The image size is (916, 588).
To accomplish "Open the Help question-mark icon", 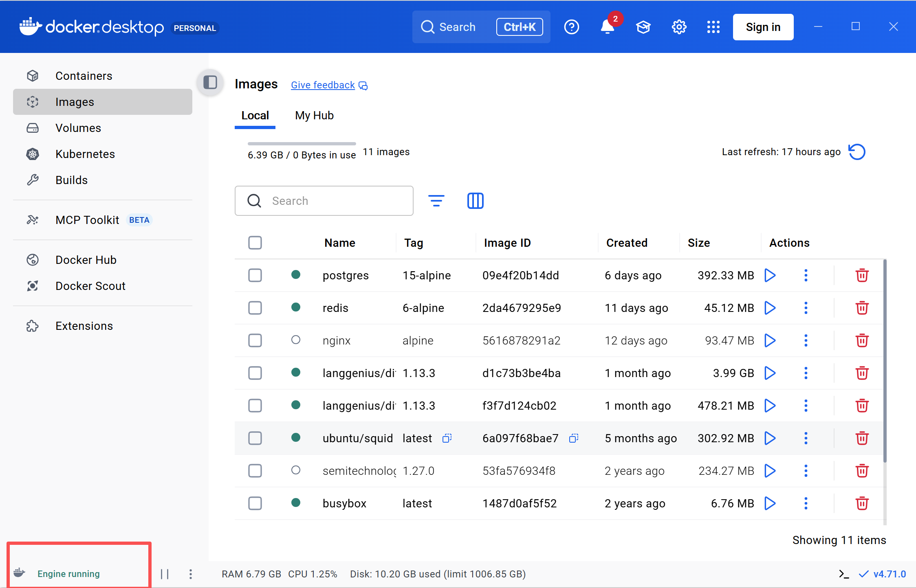I will tap(571, 27).
